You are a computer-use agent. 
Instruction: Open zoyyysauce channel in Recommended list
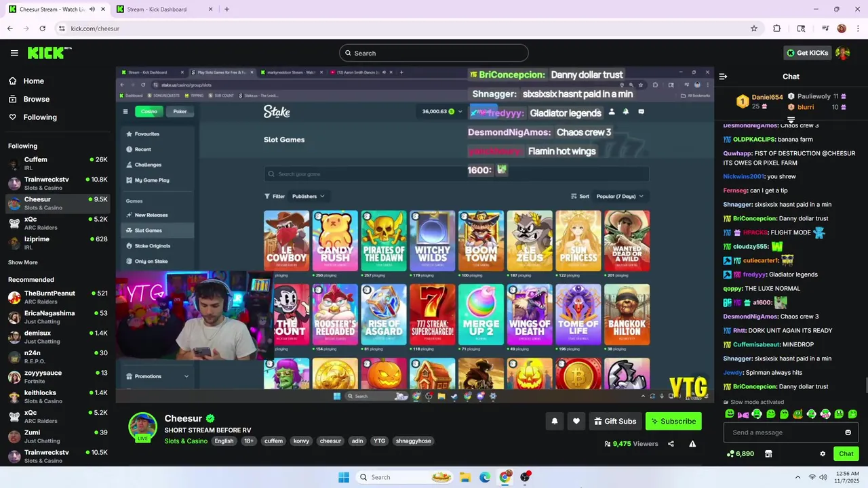[x=58, y=376]
